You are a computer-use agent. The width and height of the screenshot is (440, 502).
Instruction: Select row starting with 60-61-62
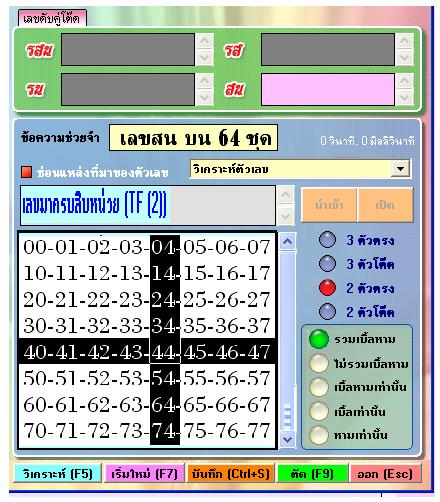(x=147, y=404)
